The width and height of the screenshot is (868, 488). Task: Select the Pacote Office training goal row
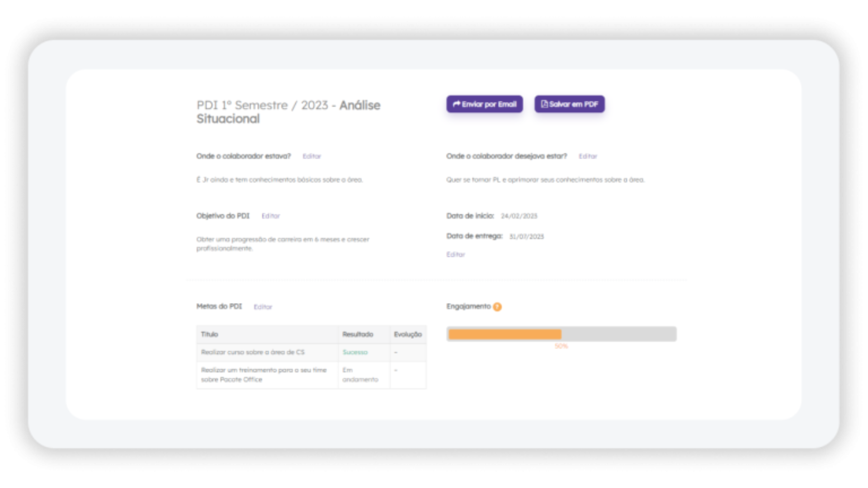(x=311, y=375)
